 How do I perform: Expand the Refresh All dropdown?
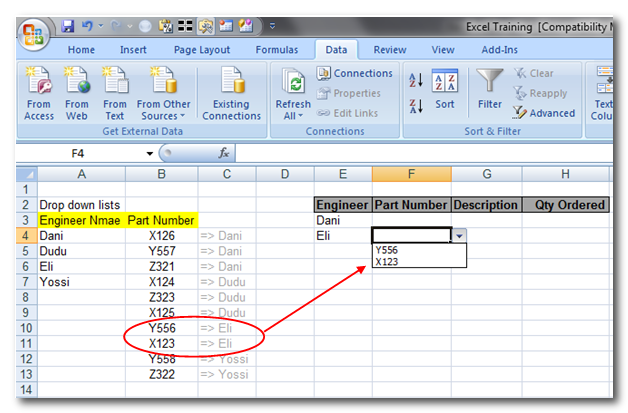(x=293, y=116)
